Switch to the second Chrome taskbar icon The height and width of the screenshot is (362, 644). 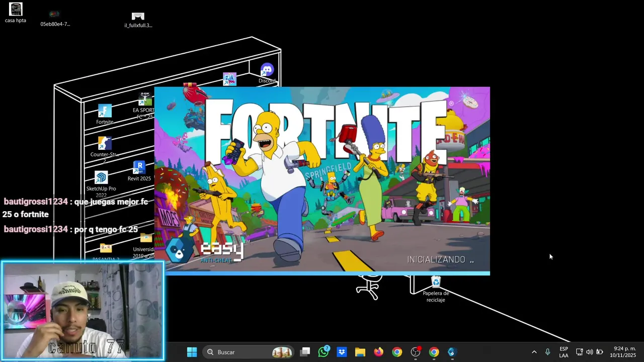pos(434,352)
